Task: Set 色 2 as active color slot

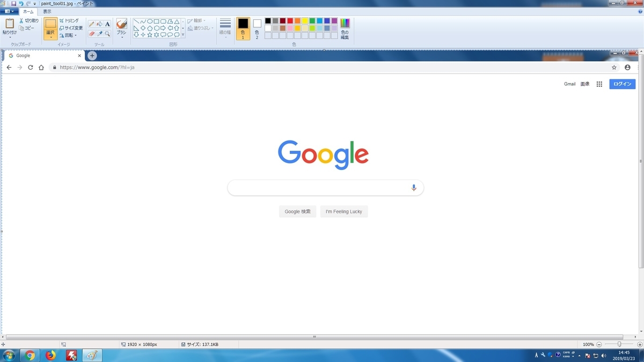Action: [257, 28]
